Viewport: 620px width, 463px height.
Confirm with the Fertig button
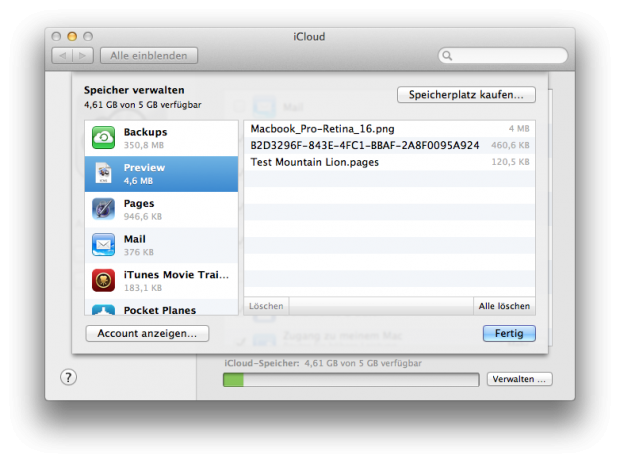click(509, 333)
